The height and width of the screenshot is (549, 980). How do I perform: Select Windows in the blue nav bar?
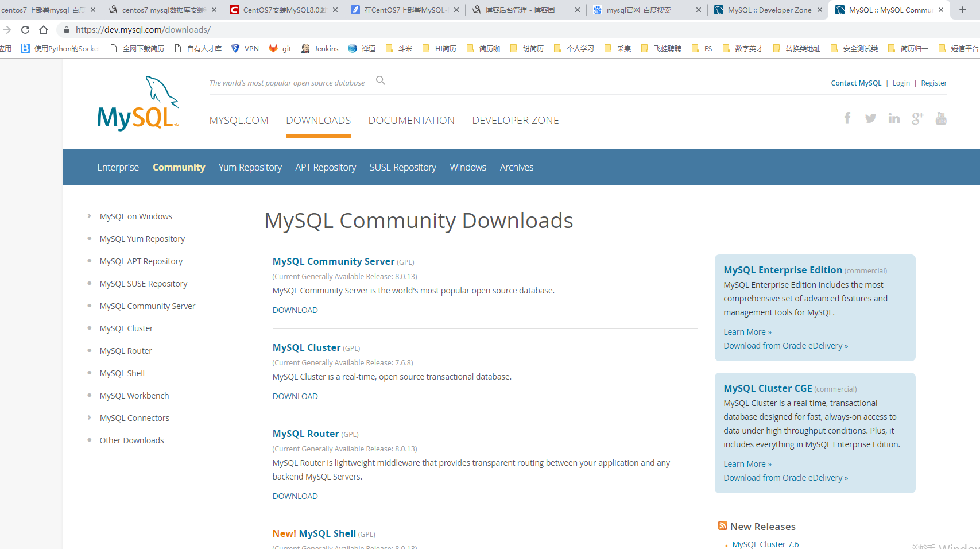pos(468,167)
